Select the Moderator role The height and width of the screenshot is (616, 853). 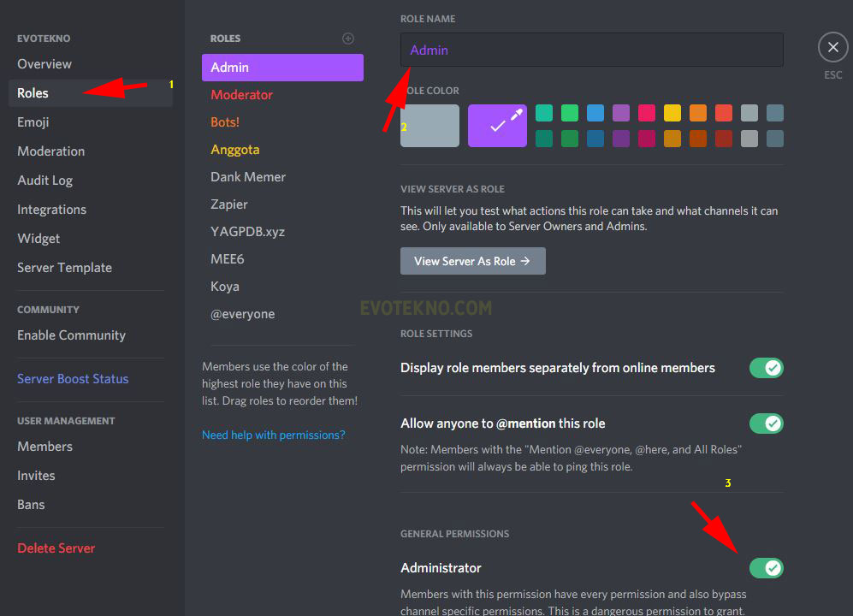(242, 95)
